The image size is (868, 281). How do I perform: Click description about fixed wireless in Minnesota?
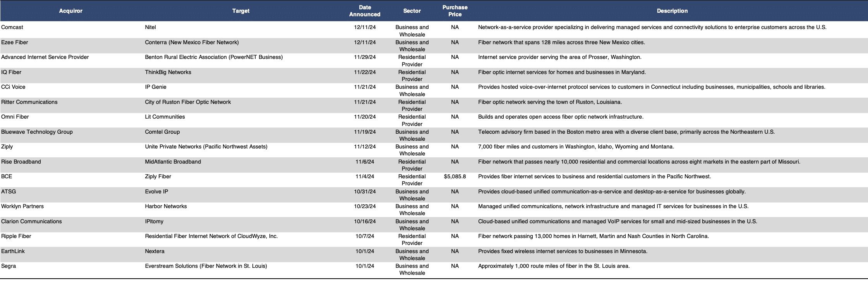pos(563,251)
